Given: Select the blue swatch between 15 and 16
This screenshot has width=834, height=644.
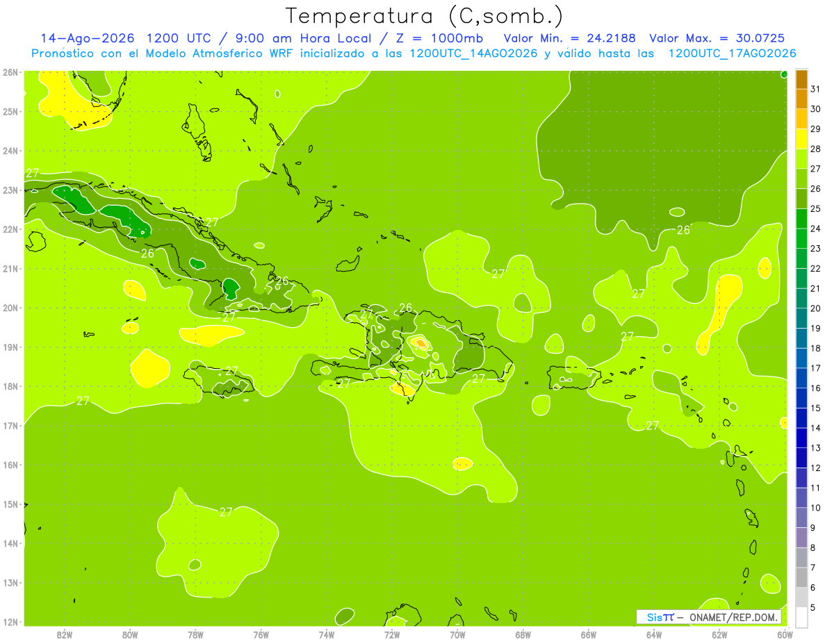Looking at the screenshot, I should [x=801, y=398].
